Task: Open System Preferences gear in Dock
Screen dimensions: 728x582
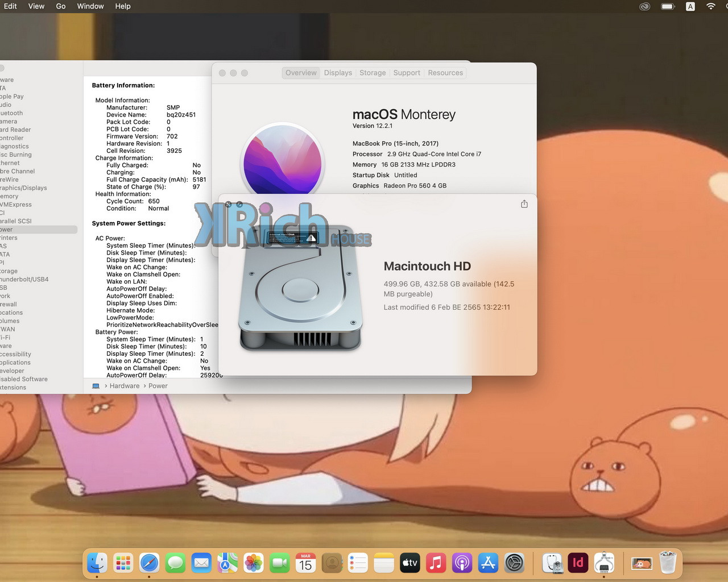Action: pyautogui.click(x=514, y=563)
